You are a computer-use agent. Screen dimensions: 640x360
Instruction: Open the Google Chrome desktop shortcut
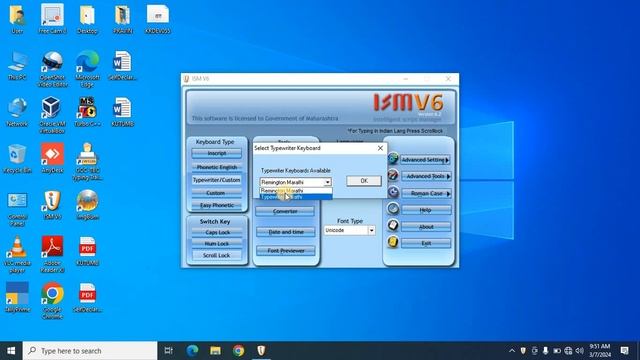point(52,301)
